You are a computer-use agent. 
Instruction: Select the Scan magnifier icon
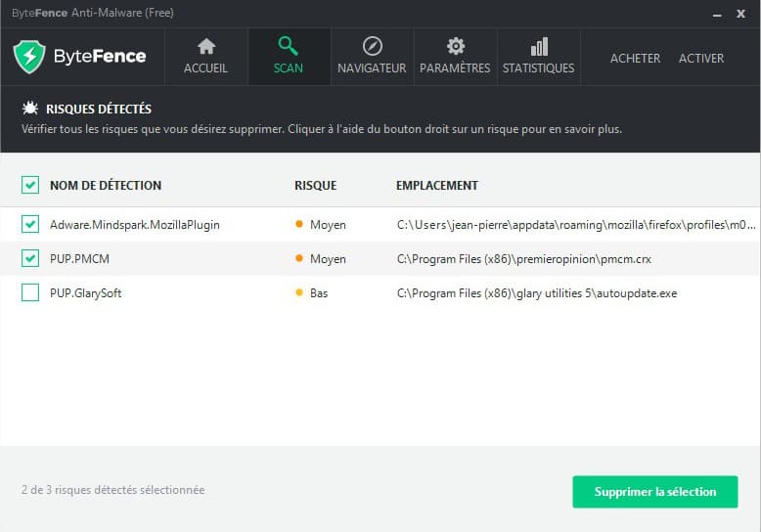[x=288, y=46]
